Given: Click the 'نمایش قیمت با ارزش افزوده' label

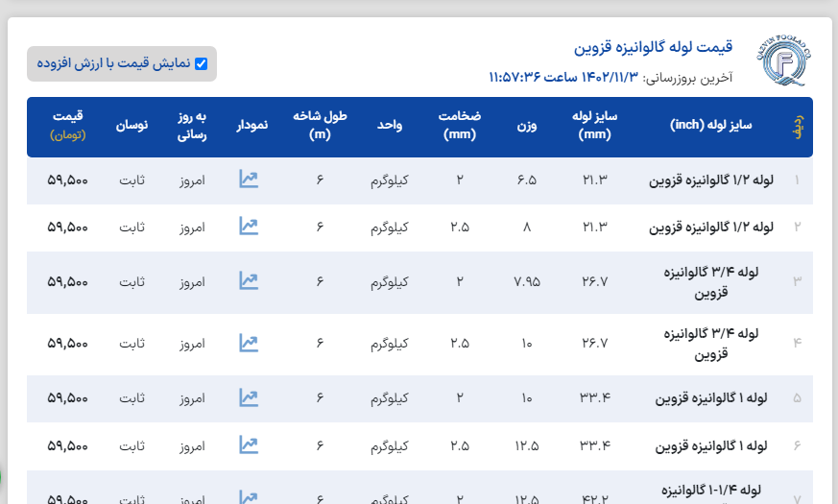Looking at the screenshot, I should pyautogui.click(x=114, y=64).
